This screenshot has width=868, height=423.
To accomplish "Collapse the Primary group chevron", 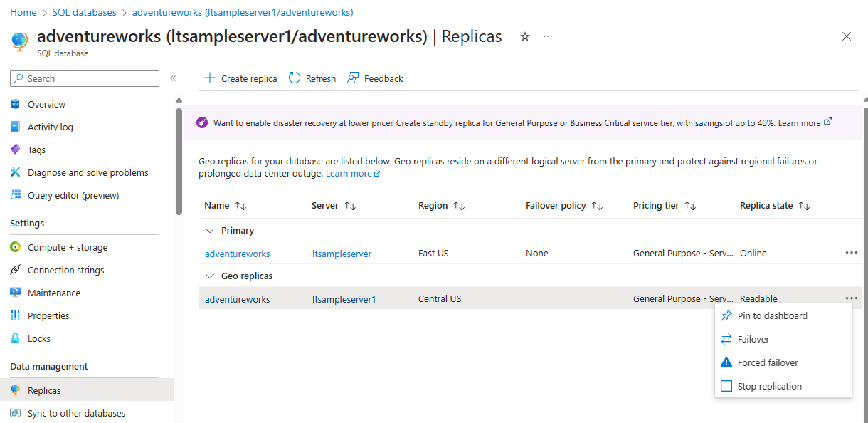I will pyautogui.click(x=210, y=230).
